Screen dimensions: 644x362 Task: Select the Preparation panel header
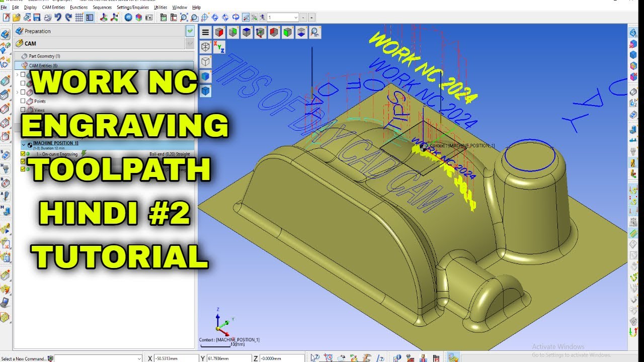[99, 31]
